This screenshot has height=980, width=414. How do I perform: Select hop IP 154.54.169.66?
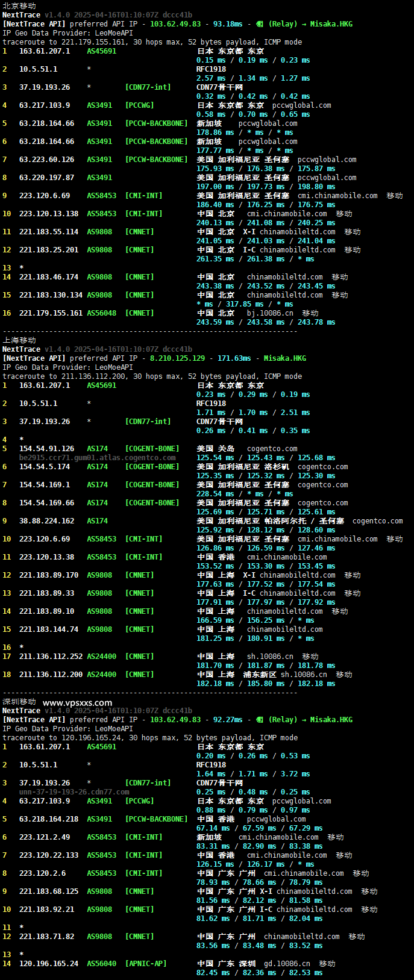pyautogui.click(x=47, y=503)
